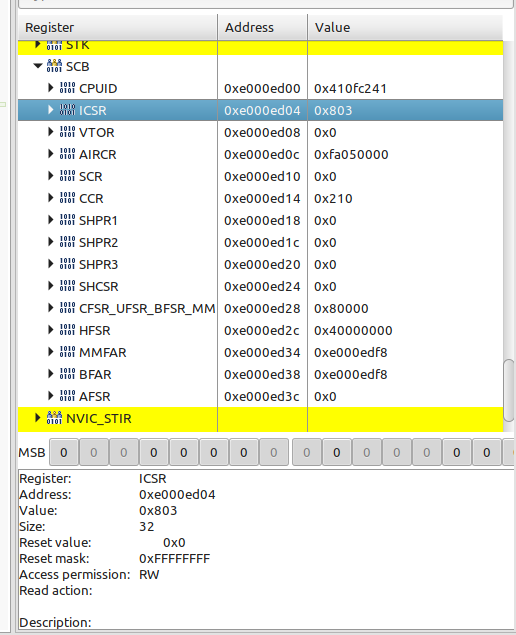Click the ICSR register icon
The image size is (516, 635).
pos(67,110)
